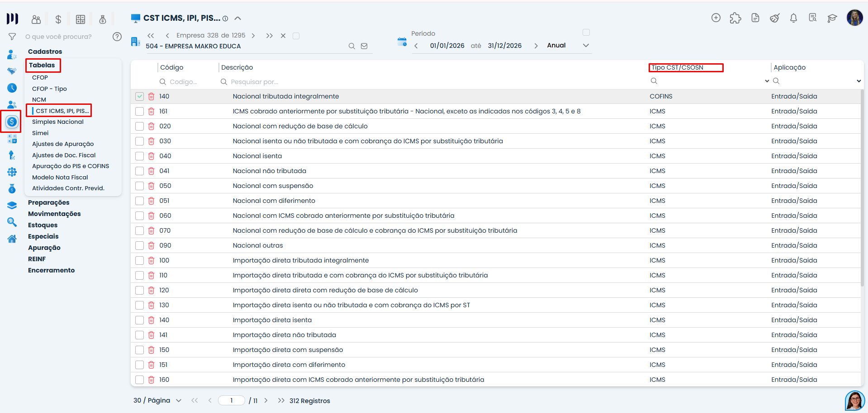Go to the next company arrow
Image resolution: width=868 pixels, height=413 pixels.
coord(253,35)
